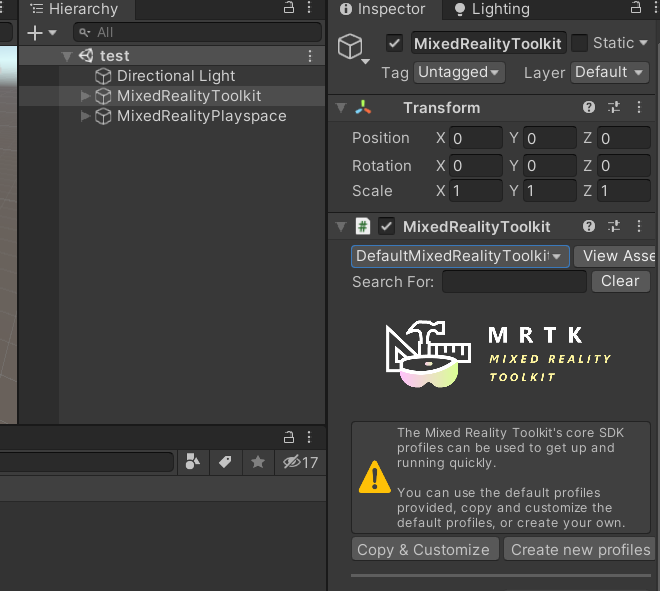Image resolution: width=660 pixels, height=591 pixels.
Task: Click the View Asset button
Action: [617, 256]
